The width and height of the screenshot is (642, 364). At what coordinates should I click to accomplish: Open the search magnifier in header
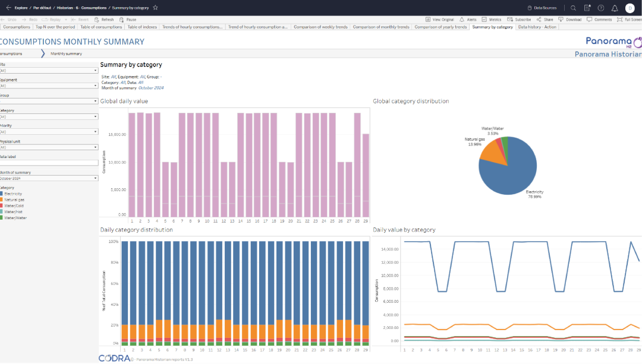[x=573, y=8]
